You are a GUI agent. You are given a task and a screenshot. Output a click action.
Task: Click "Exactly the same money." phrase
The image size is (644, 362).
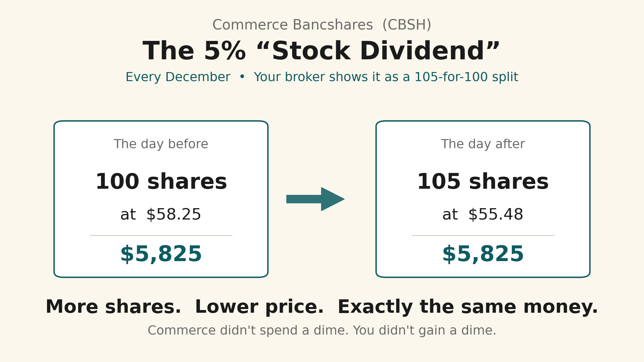[468, 307]
